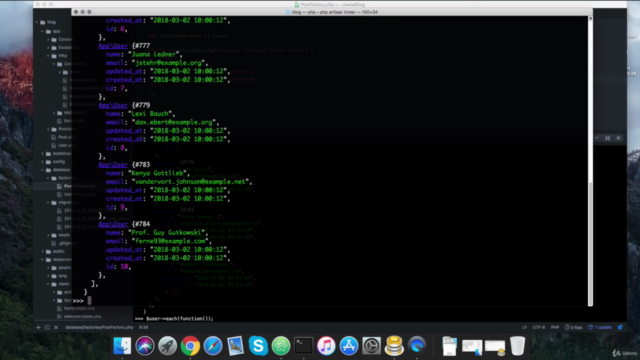Viewport: 640px width, 360px height.
Task: Expand the public folder
Action: [42, 251]
